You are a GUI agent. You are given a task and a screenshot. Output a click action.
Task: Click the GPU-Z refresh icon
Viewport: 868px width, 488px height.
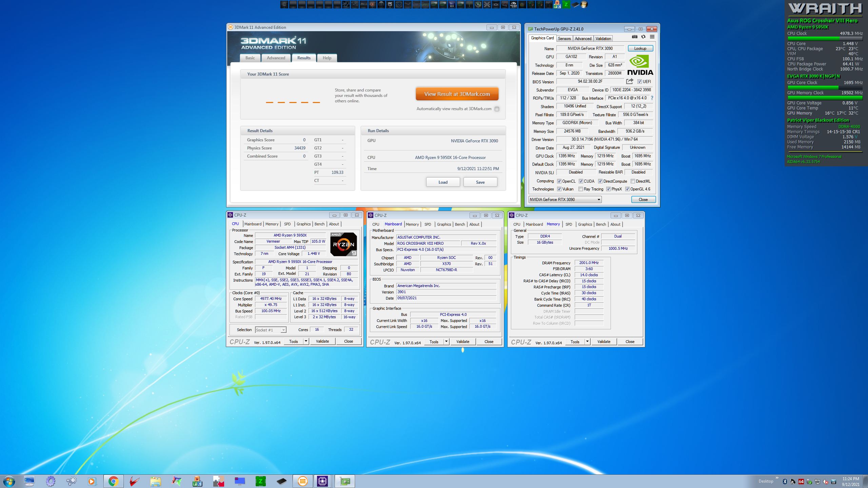pos(643,37)
